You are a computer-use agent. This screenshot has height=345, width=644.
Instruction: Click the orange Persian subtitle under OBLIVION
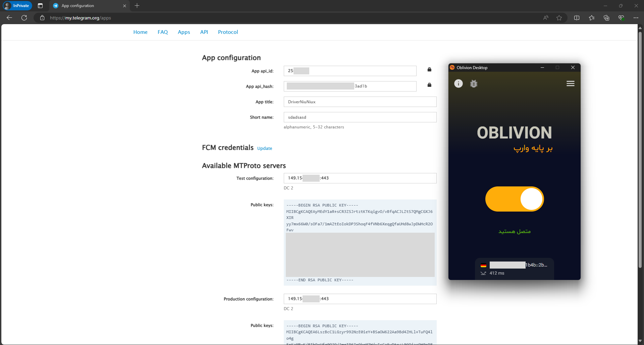[x=533, y=149]
